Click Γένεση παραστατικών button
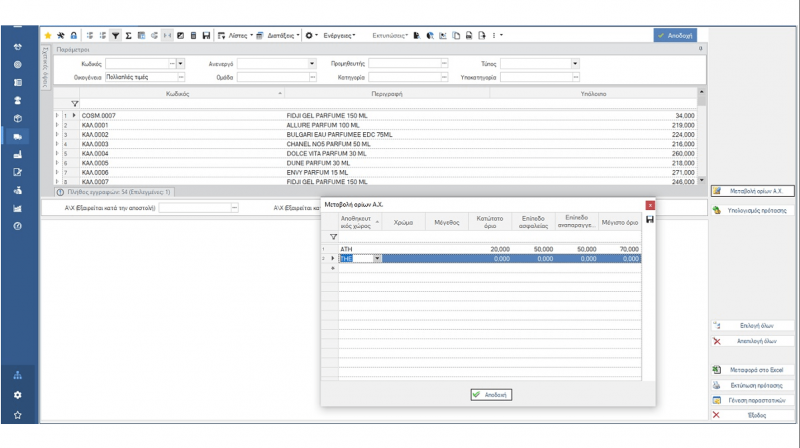Image resolution: width=800 pixels, height=448 pixels. pos(753,401)
